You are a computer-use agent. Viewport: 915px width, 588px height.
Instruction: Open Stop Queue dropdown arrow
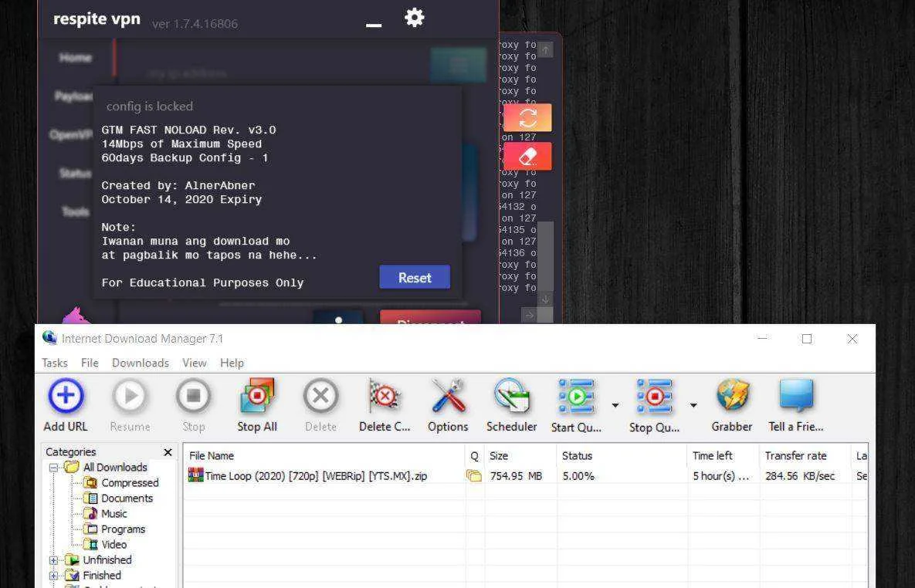[693, 405]
